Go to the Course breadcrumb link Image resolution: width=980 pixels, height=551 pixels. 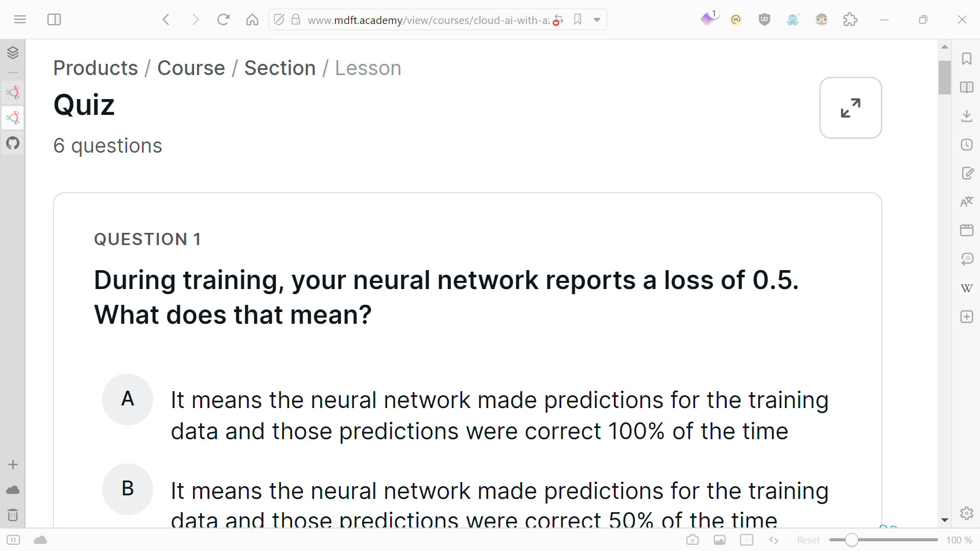pyautogui.click(x=191, y=68)
